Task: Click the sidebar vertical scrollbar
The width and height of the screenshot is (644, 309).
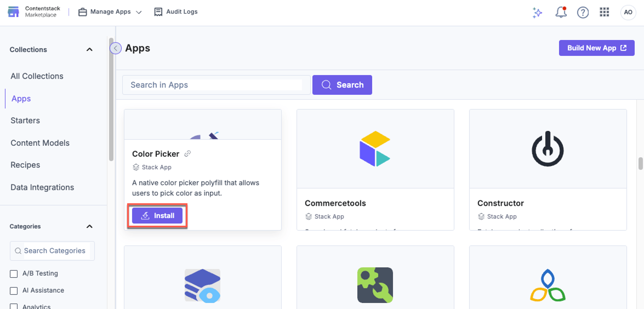Action: 111,99
